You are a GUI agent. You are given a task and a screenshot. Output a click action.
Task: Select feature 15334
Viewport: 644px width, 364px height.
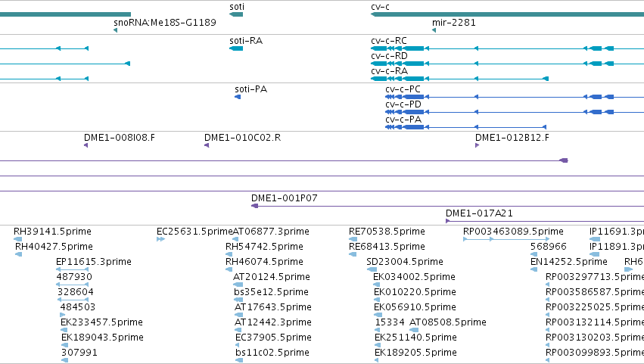(390, 322)
